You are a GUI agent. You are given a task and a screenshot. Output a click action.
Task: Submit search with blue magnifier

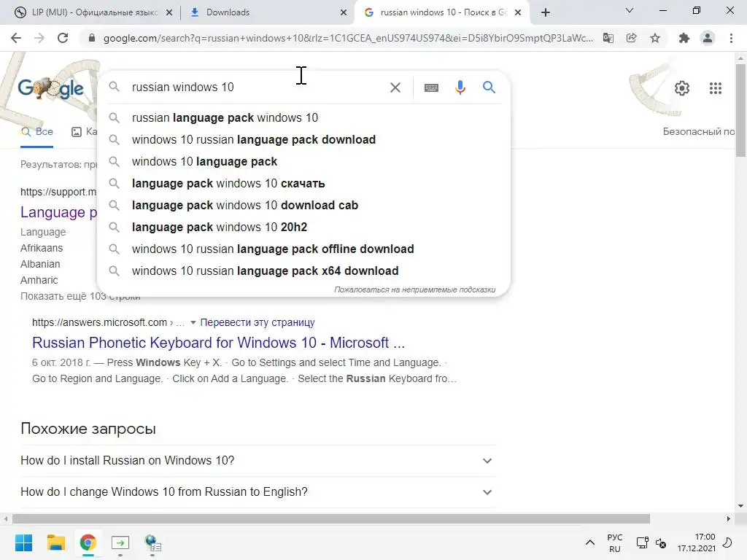(489, 87)
